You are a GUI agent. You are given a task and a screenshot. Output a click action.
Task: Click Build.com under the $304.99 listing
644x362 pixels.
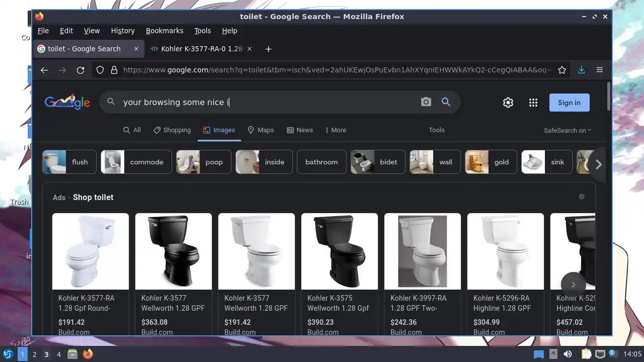coord(489,332)
